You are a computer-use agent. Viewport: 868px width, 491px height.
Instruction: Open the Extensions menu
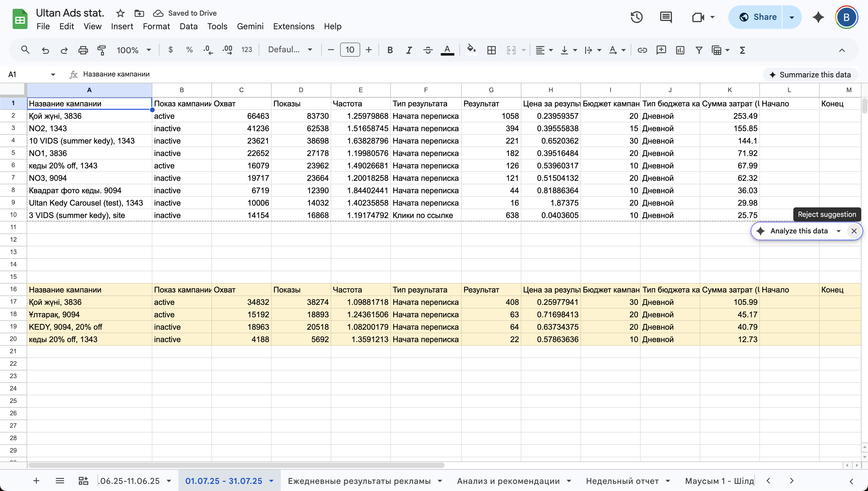293,26
